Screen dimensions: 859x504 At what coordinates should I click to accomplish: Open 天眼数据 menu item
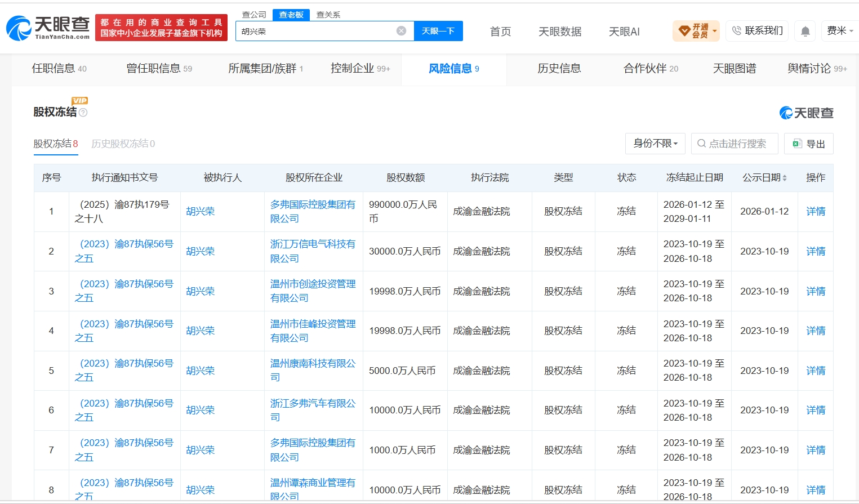tap(560, 32)
